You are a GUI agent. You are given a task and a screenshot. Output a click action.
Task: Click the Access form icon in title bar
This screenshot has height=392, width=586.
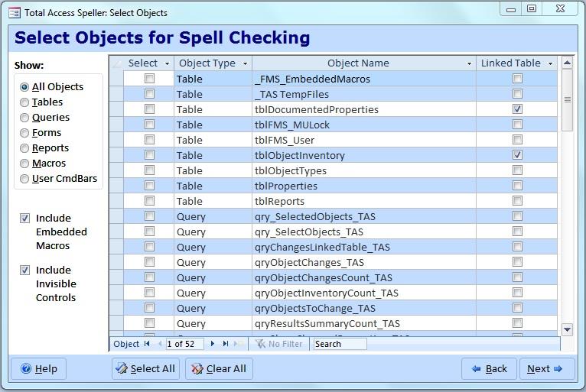15,13
